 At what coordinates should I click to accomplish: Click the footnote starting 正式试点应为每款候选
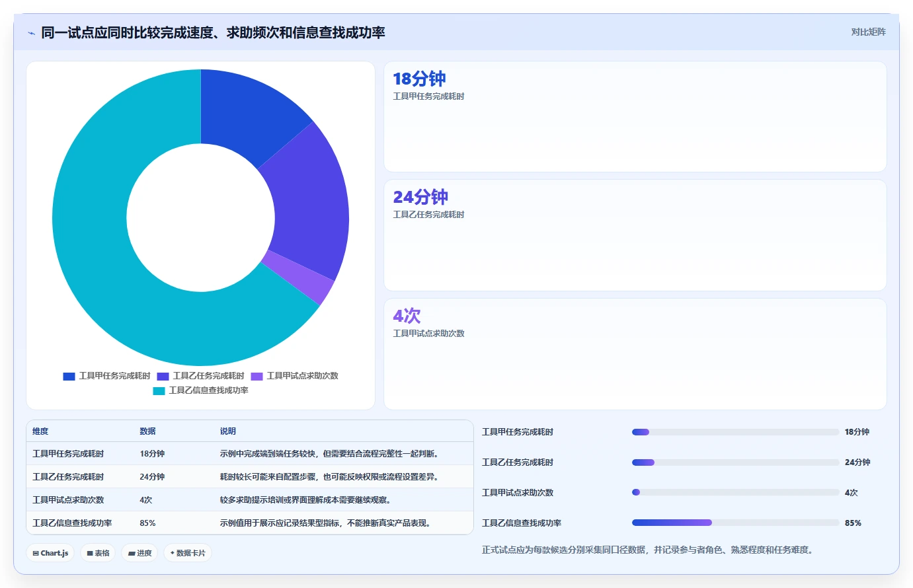pos(647,550)
